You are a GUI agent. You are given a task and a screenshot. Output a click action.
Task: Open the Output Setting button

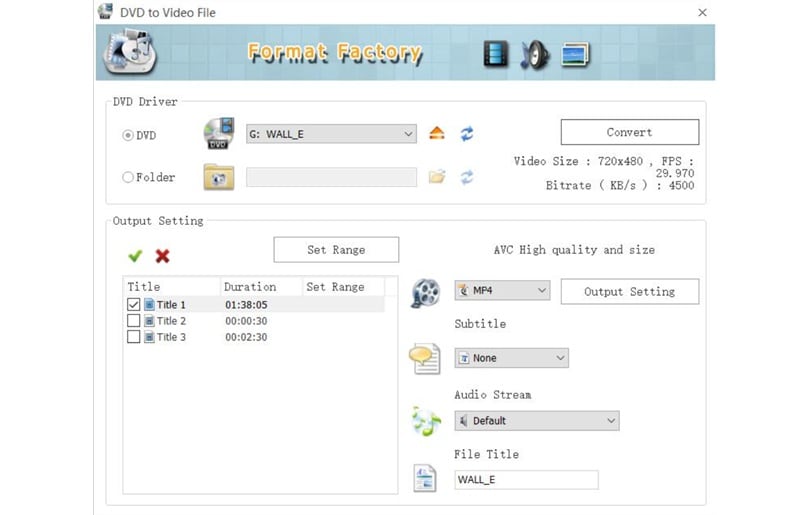coord(630,291)
